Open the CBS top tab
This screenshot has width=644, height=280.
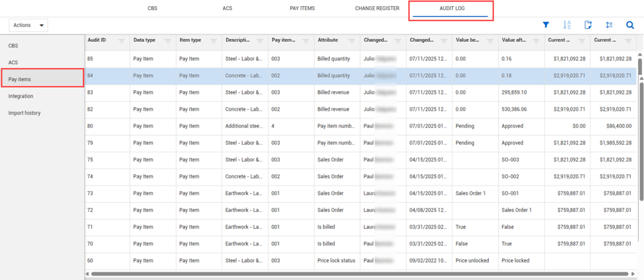click(x=152, y=9)
